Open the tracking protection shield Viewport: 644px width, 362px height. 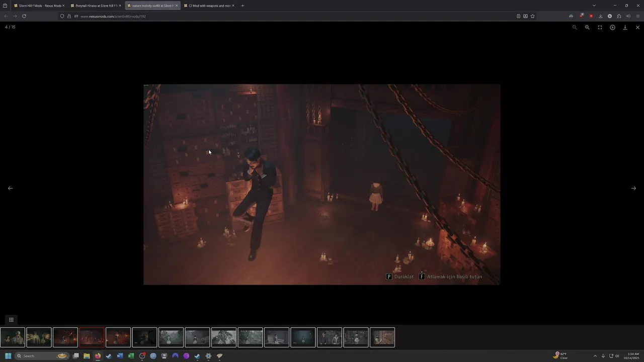tap(62, 16)
